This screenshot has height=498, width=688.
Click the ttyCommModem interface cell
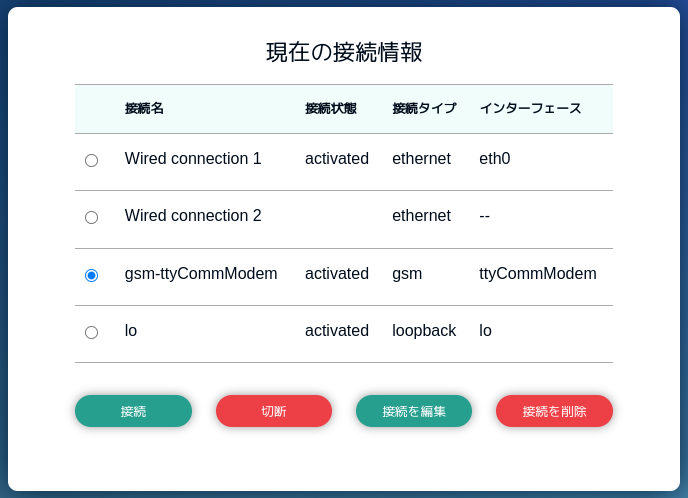[x=537, y=274]
